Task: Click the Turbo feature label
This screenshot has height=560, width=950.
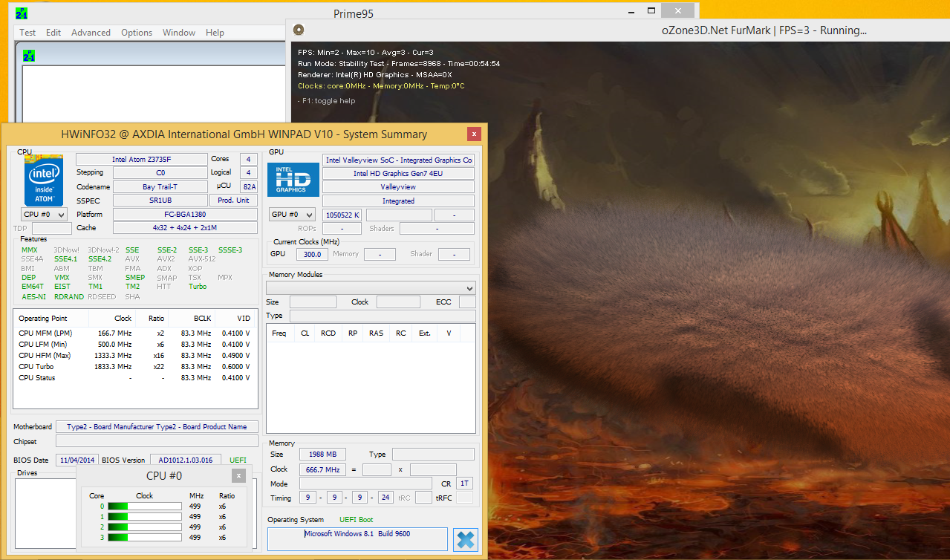Action: click(198, 286)
